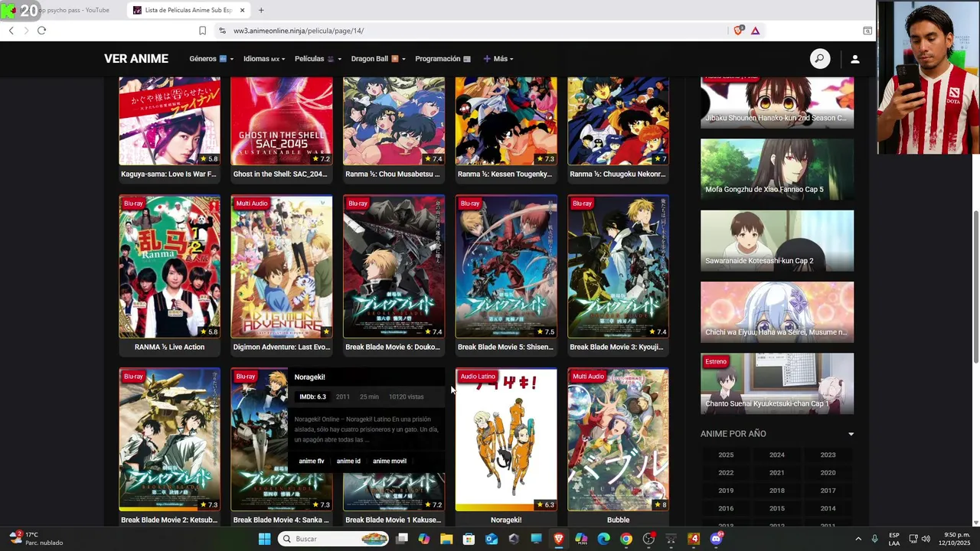Open Break Blade Movie 6 poster

(x=394, y=266)
